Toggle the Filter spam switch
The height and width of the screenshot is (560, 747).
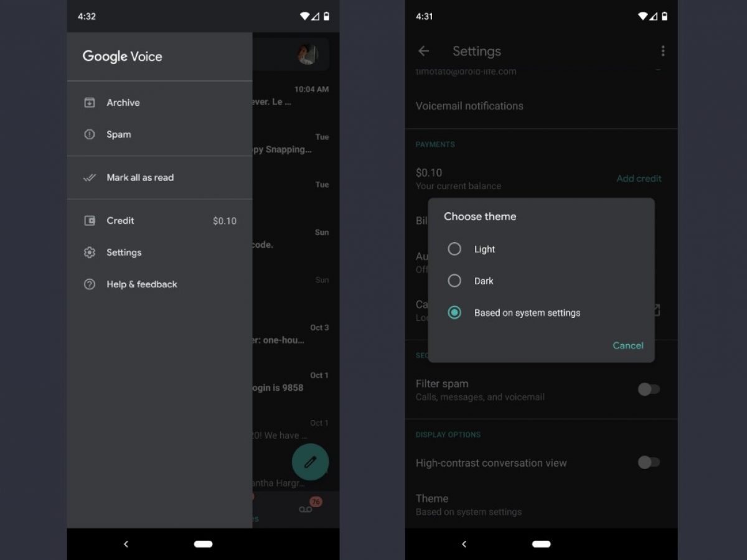coord(649,390)
